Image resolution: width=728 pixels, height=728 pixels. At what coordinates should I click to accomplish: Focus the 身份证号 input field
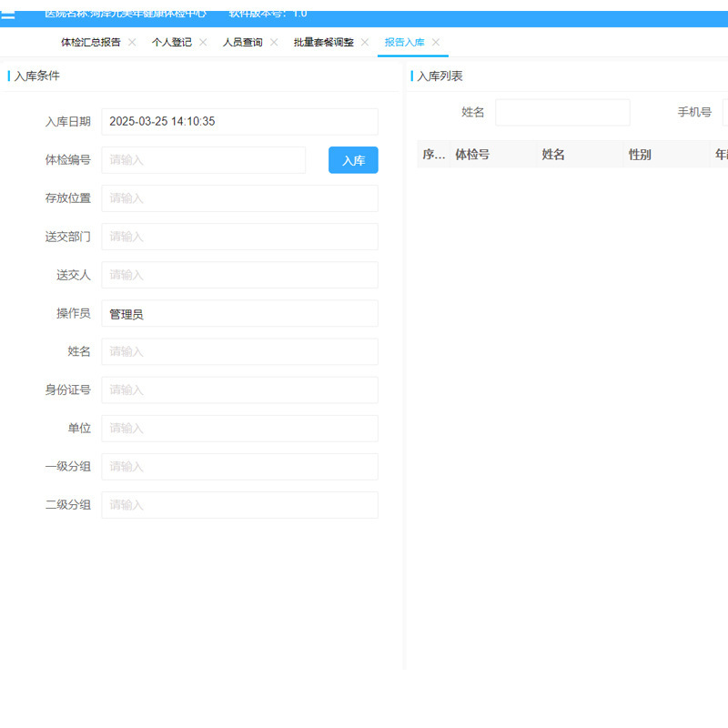coord(239,390)
